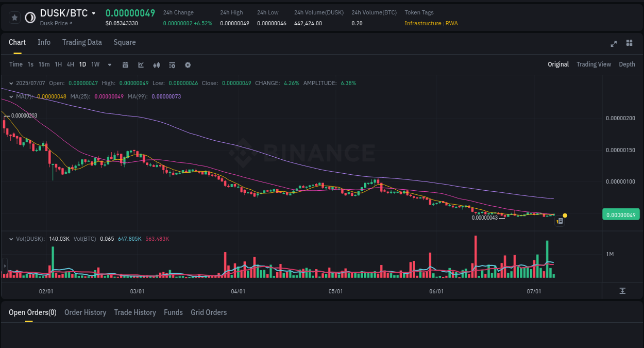The image size is (644, 348).
Task: Switch chart mode to Trading View
Action: click(594, 64)
